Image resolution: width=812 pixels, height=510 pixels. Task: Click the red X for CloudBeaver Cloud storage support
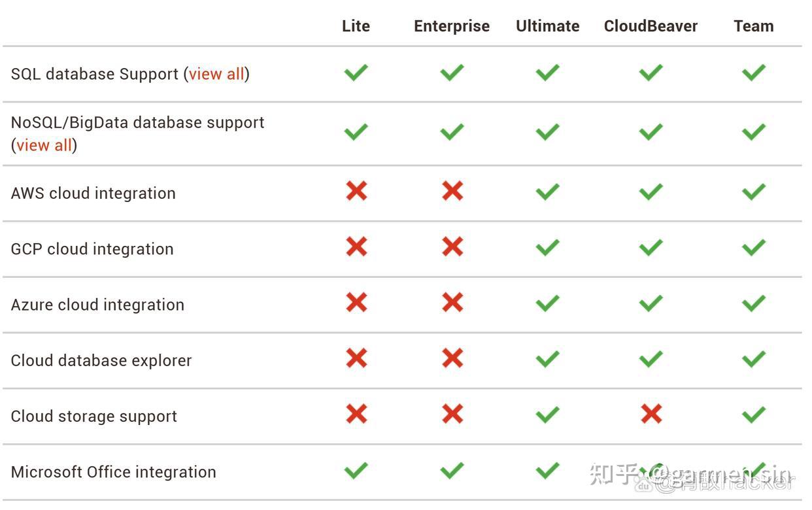(x=651, y=414)
